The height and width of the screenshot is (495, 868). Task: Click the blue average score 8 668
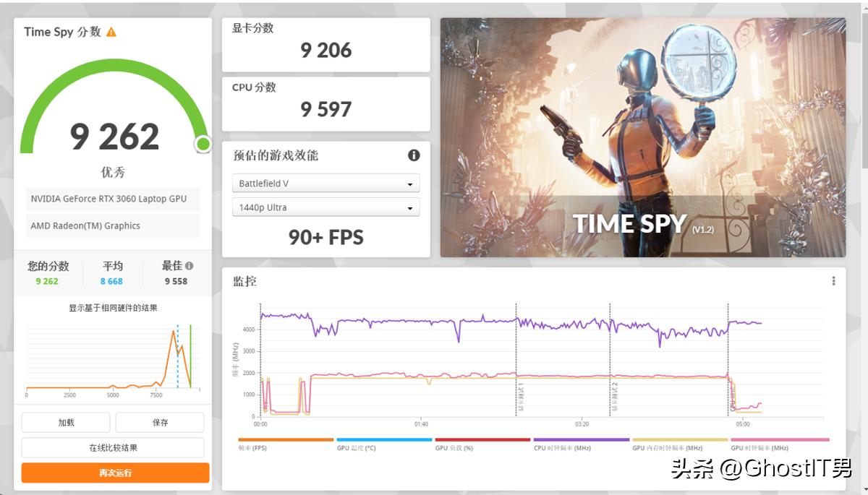point(111,281)
